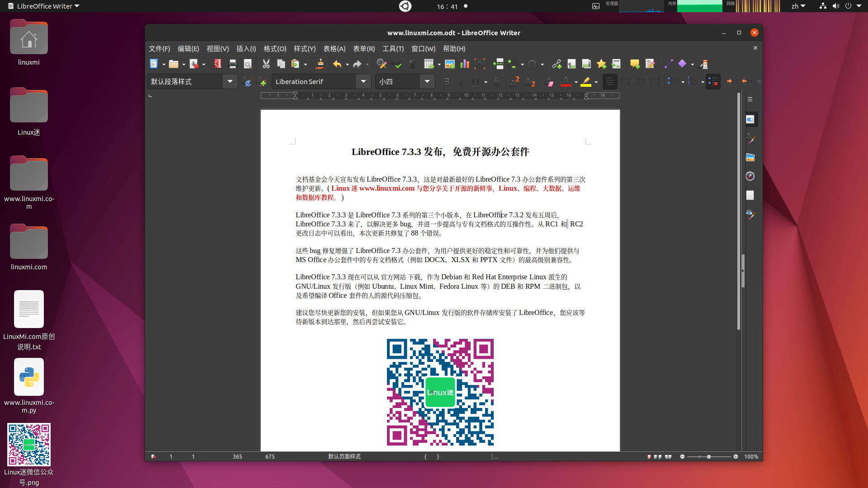Screen dimensions: 868x488
Task: Open the 编辑(E) menu
Action: click(189, 49)
